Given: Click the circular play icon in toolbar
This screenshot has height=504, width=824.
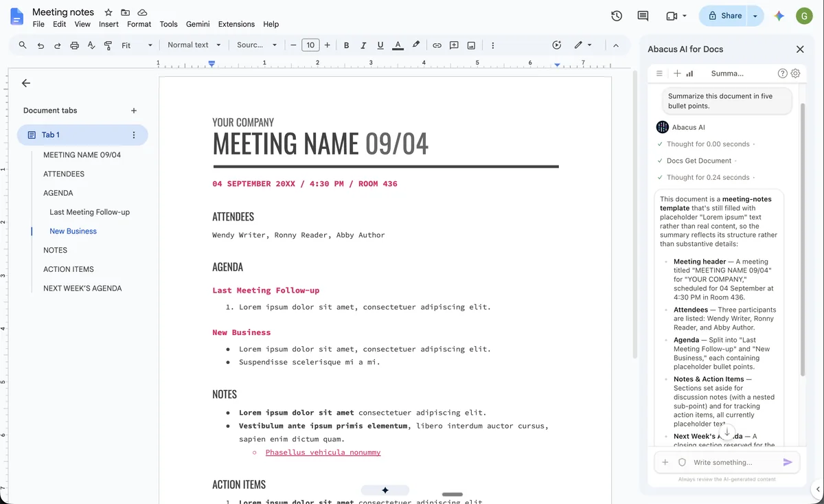Looking at the screenshot, I should point(556,45).
